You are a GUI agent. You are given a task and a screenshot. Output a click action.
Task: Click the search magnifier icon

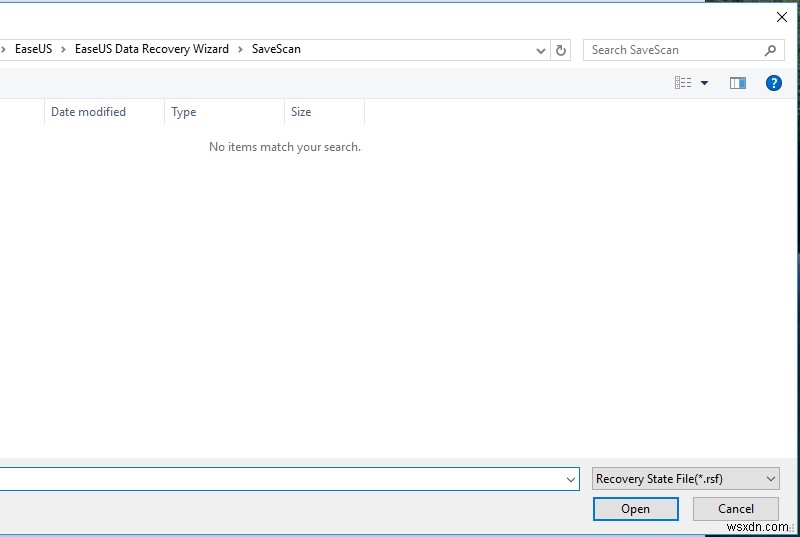pos(770,50)
